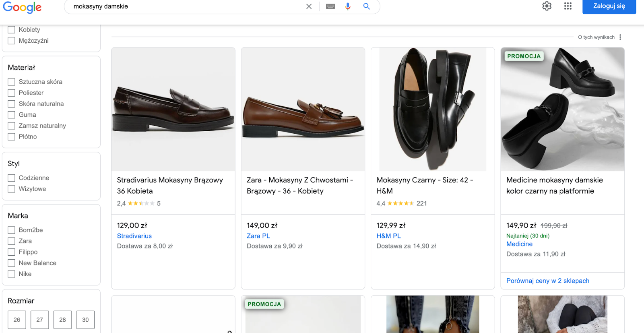Select size 28 button

click(62, 320)
